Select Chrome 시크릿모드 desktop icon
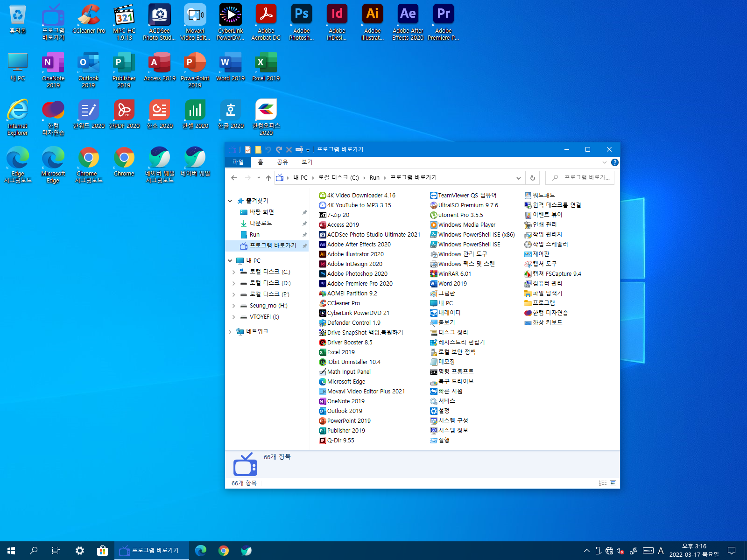The image size is (747, 560). click(x=89, y=165)
